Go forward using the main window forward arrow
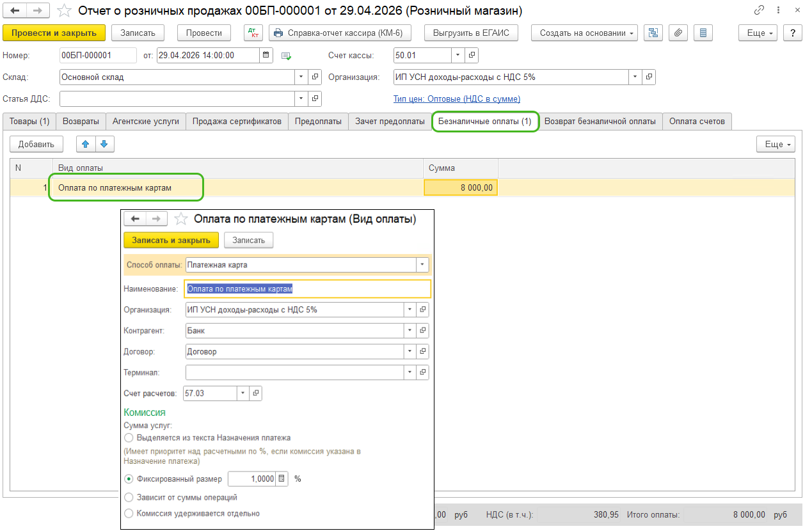The width and height of the screenshot is (812, 531). pos(38,10)
